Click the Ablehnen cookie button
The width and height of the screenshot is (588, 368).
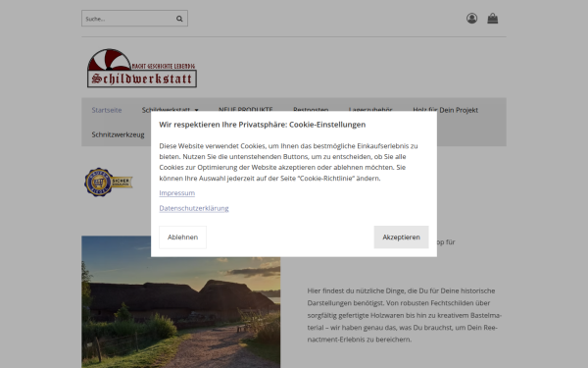pos(182,237)
